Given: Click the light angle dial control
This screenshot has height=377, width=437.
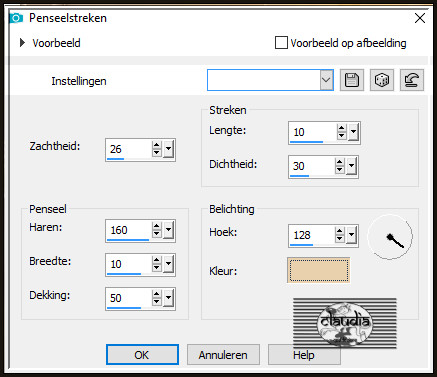Looking at the screenshot, I should pos(390,237).
